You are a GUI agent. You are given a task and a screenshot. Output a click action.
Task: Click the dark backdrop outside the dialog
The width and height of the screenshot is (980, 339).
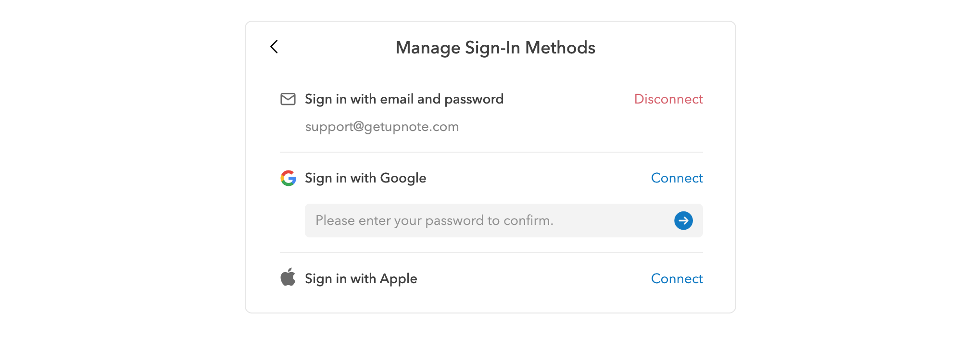click(x=120, y=169)
